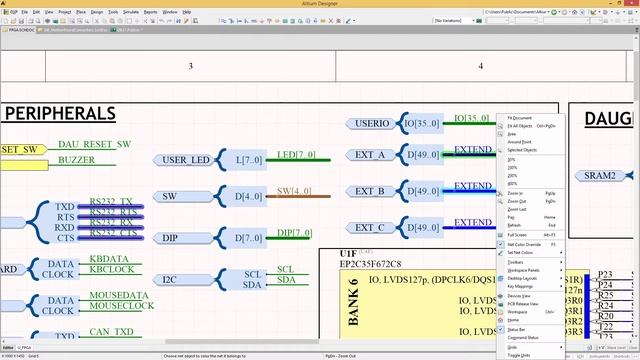Screen dimensions: 640x360
Task: Choose Workspace menu entry
Action: point(531,312)
